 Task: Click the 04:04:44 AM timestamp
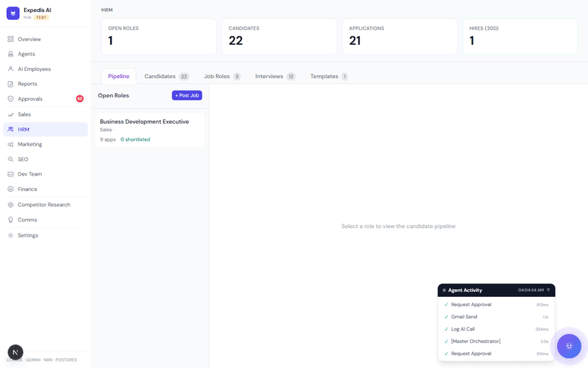click(x=530, y=290)
